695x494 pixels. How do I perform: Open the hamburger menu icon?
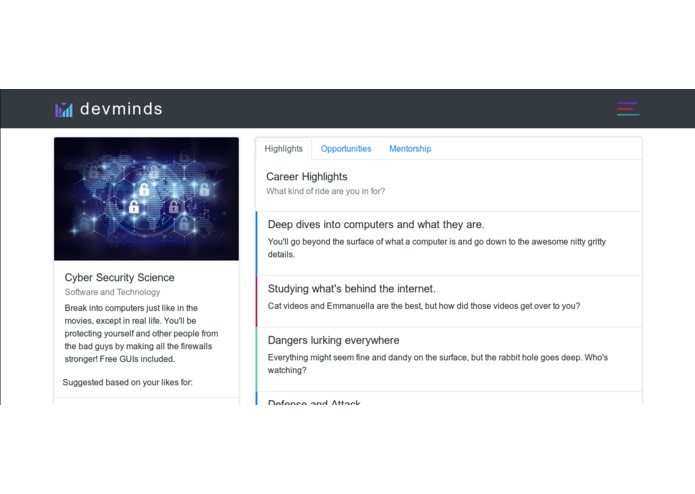coord(628,109)
